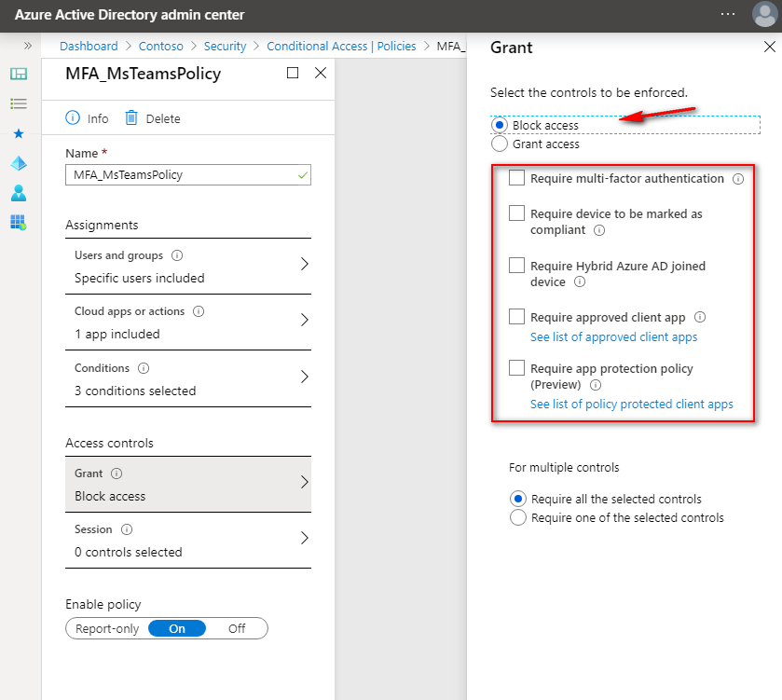The image size is (782, 700).
Task: Open Enterprise applications grid icon in sidebar
Action: point(19,223)
